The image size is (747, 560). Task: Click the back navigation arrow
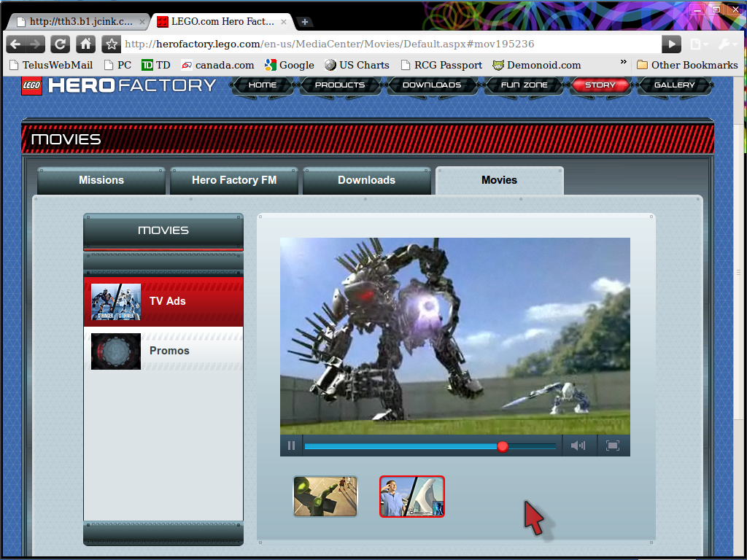pos(16,44)
